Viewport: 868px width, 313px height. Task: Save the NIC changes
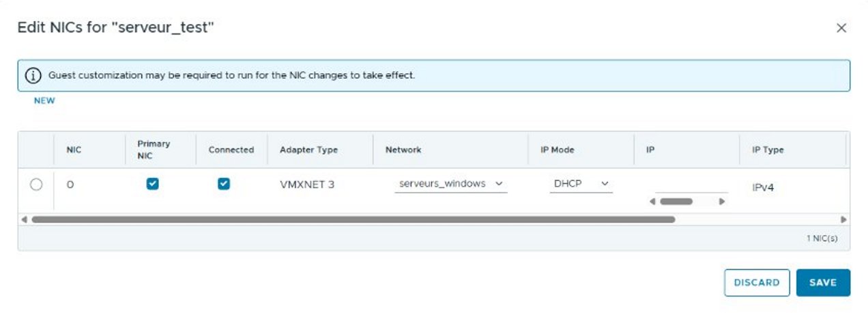[x=823, y=283]
